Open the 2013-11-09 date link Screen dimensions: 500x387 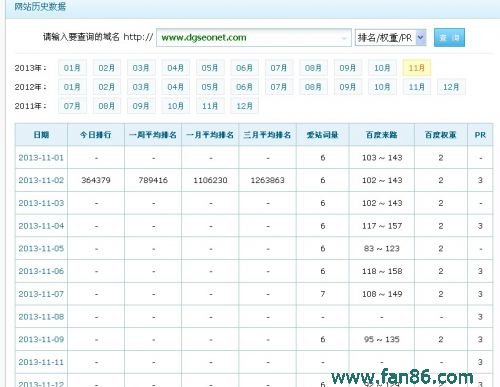point(41,339)
